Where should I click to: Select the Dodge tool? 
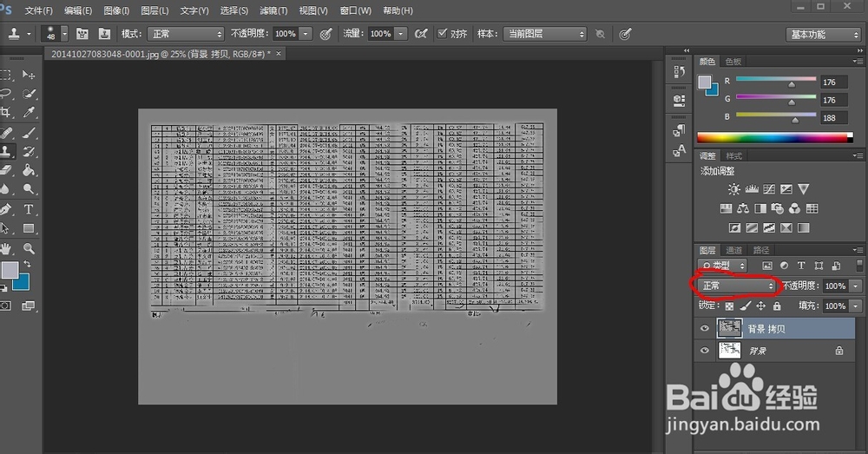point(29,188)
